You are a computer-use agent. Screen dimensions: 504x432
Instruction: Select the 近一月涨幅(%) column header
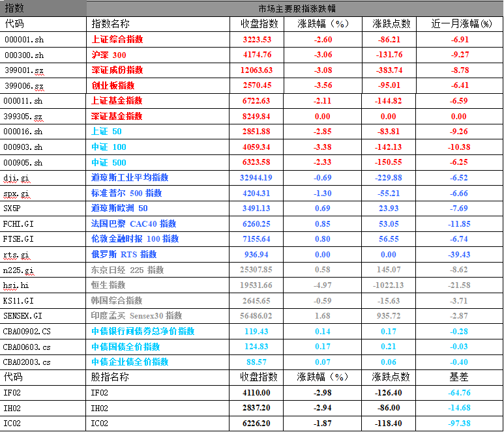coord(462,23)
